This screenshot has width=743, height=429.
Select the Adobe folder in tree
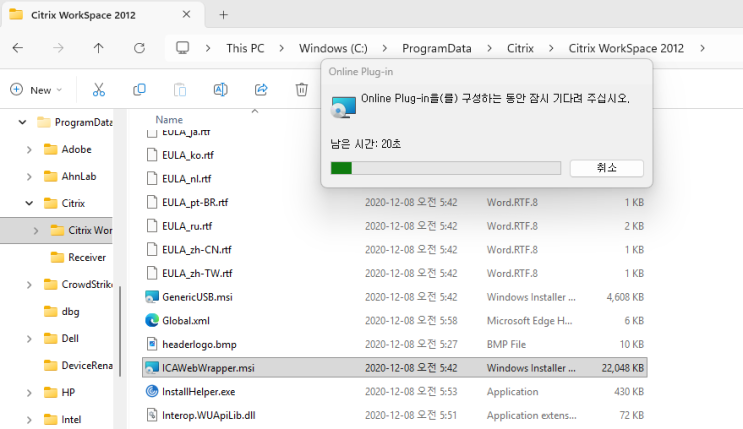[67, 149]
